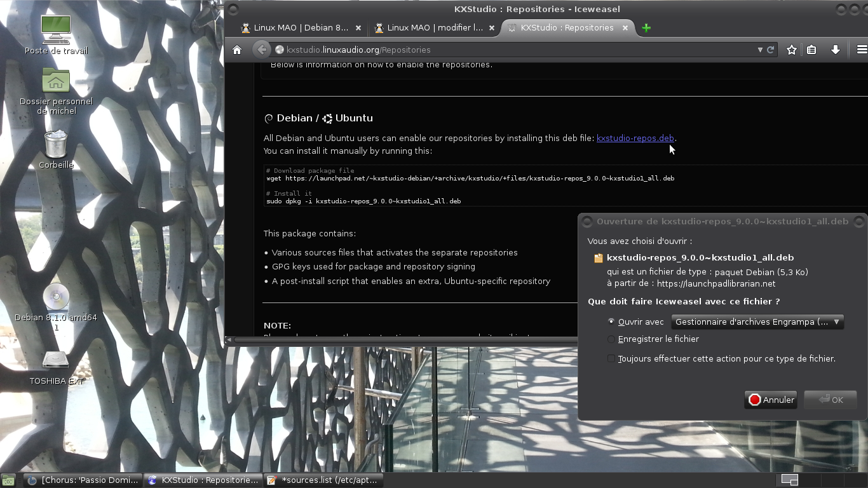The image size is (868, 488).
Task: Go to the Iceweasel home page
Action: tap(237, 50)
